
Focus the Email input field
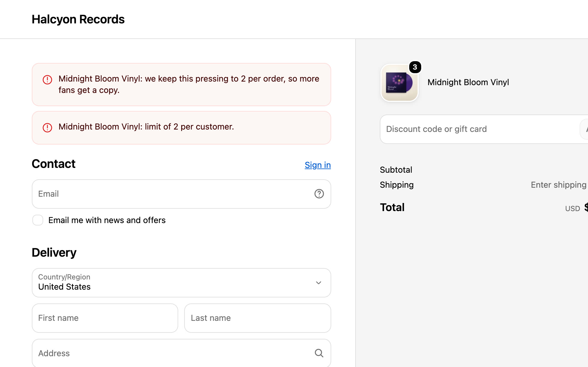coord(181,194)
